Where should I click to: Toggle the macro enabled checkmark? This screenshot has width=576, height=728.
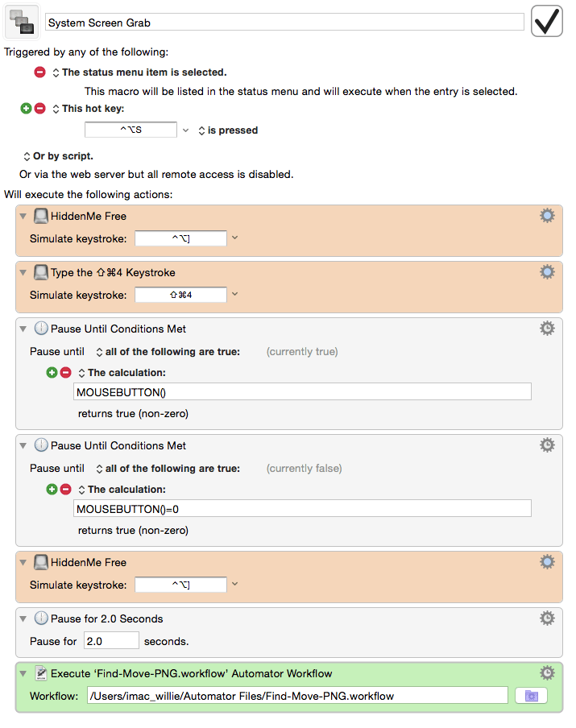pos(547,21)
